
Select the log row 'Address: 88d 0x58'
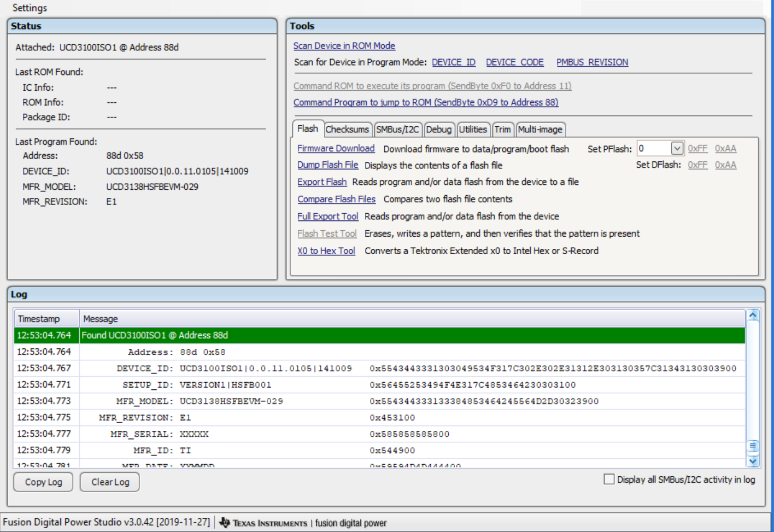[x=379, y=352]
